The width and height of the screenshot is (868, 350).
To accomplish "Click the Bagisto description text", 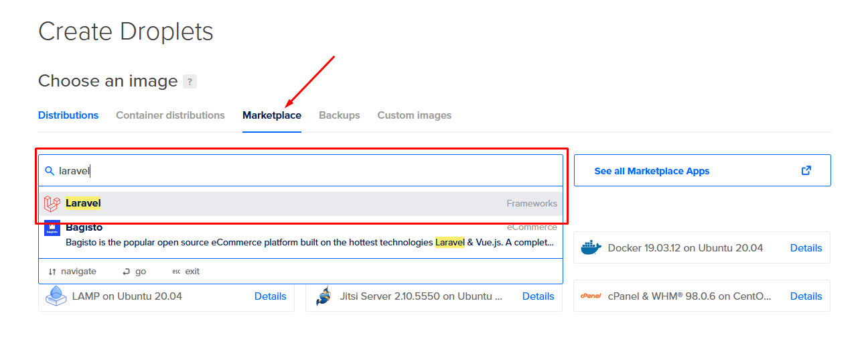I will click(x=309, y=243).
